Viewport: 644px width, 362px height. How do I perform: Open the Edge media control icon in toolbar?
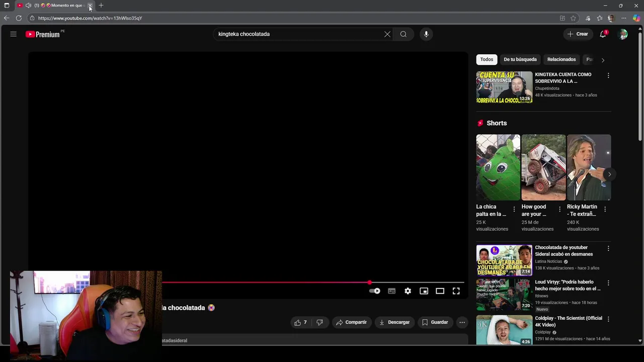pyautogui.click(x=588, y=18)
